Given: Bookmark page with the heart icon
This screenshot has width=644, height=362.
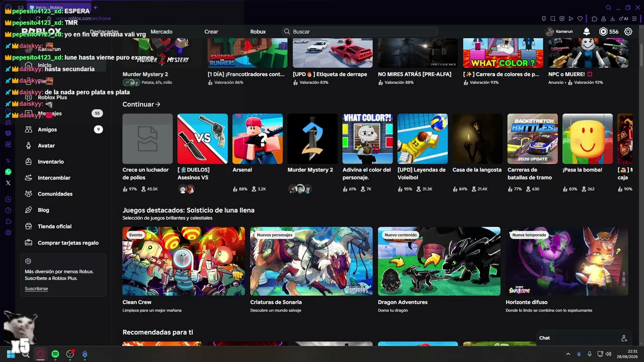Looking at the screenshot, I should 580,19.
